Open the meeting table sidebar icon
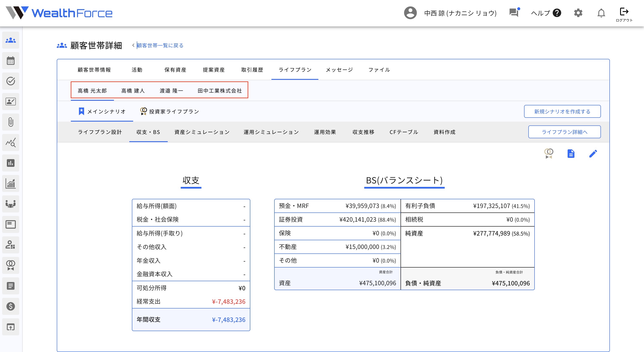Screen dimensions: 644x352 (11, 204)
